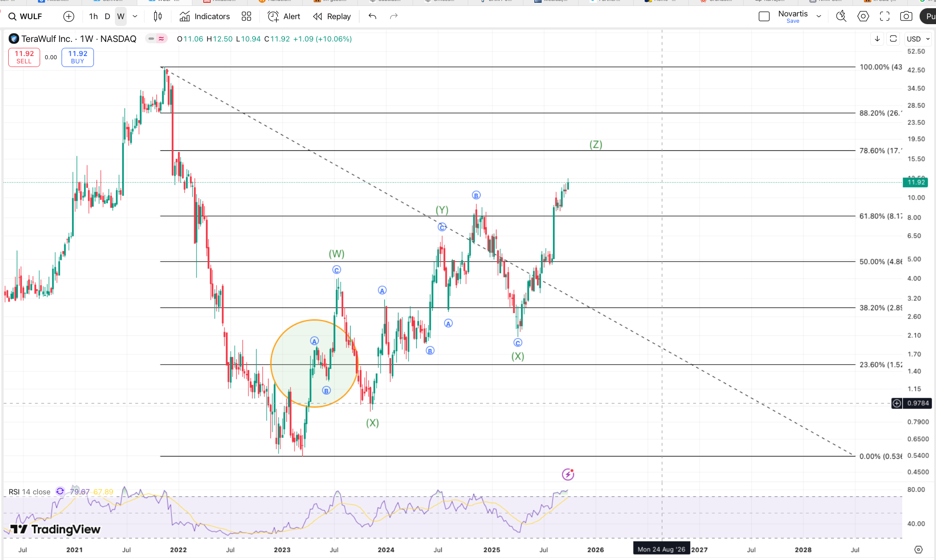
Task: Open quick search lightning icon
Action: coord(841,16)
